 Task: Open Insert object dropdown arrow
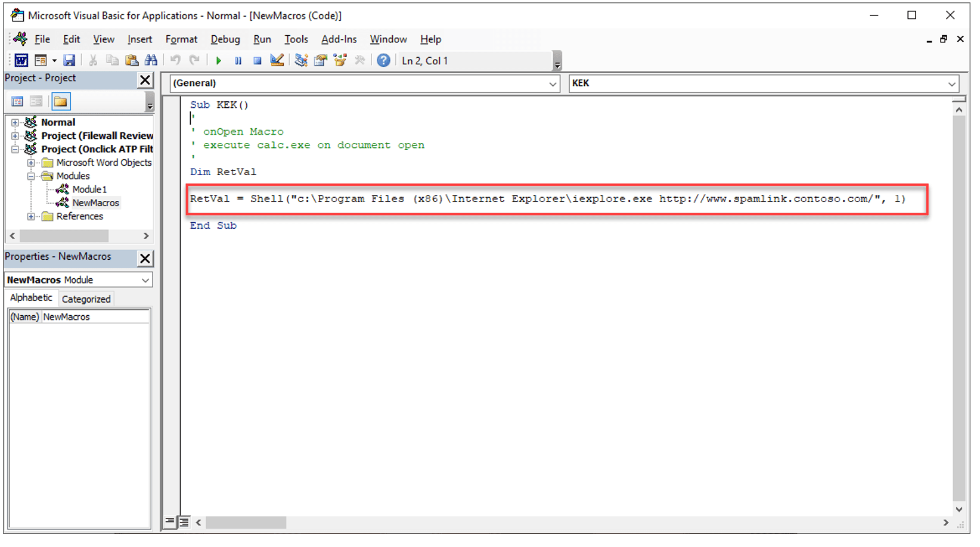click(54, 61)
